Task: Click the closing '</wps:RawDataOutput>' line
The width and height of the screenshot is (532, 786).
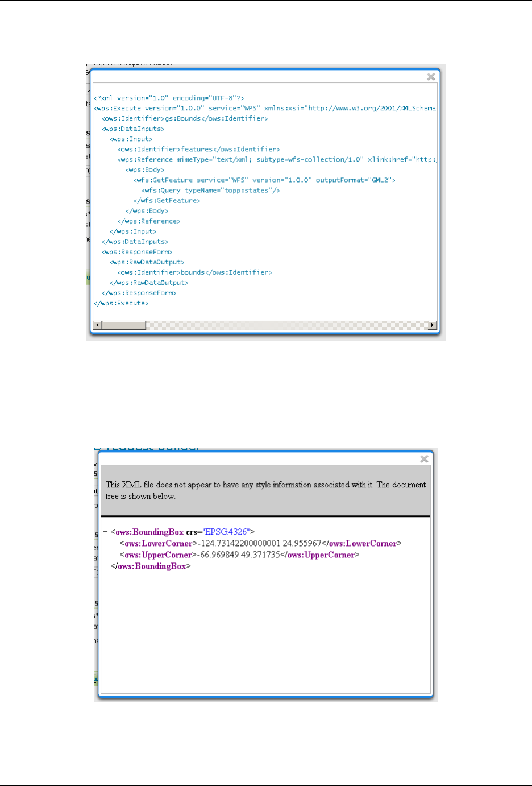Action: (x=149, y=282)
